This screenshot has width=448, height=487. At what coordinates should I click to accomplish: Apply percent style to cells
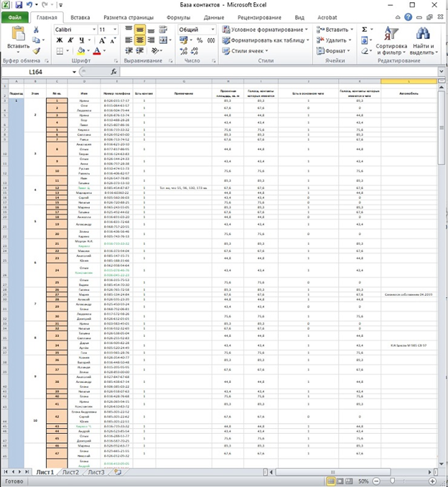tap(200, 40)
